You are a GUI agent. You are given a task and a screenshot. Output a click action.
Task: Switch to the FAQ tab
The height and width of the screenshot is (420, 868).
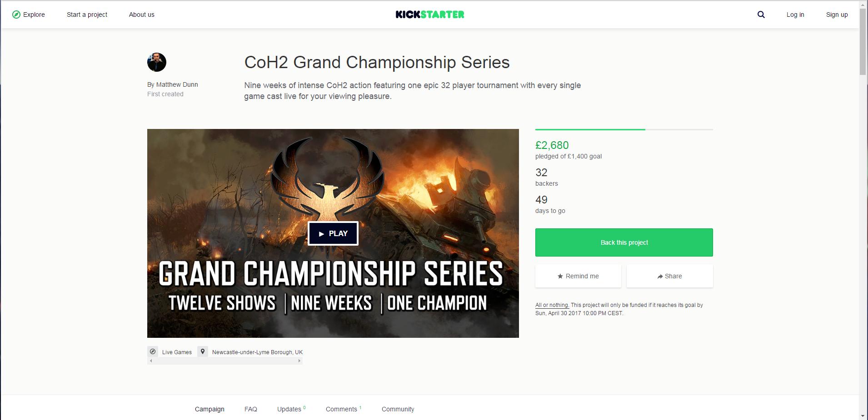click(x=251, y=409)
